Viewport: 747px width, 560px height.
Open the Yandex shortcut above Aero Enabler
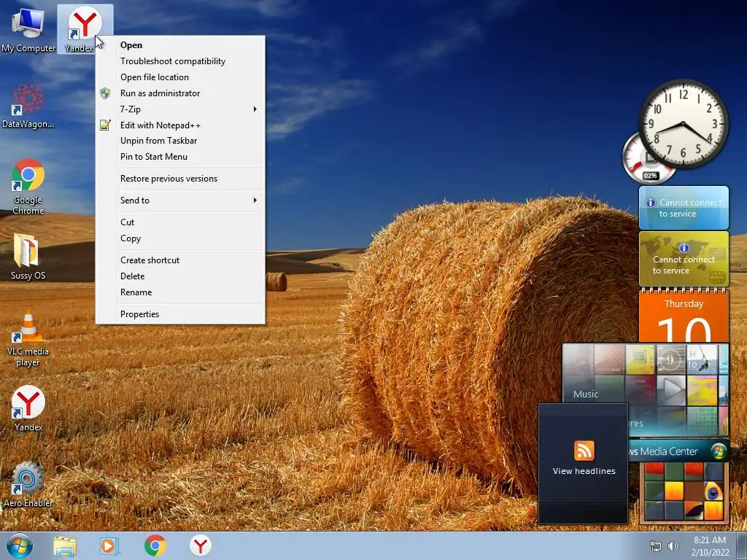coord(28,408)
